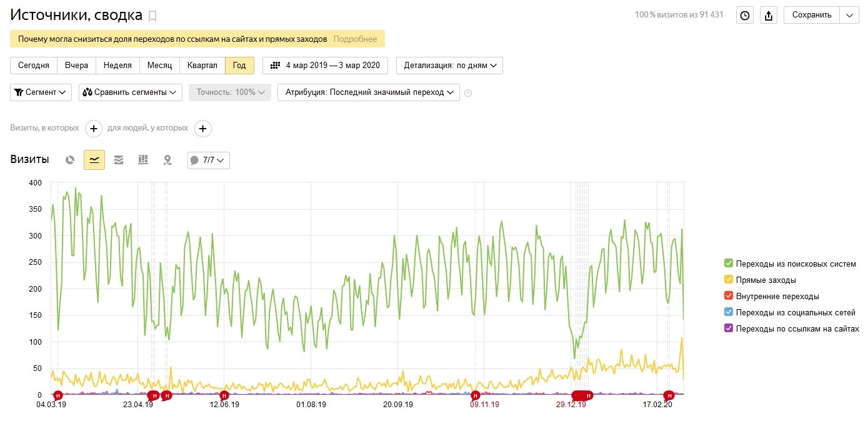868x444 pixels.
Task: Switch to bar columns chart view
Action: click(143, 160)
